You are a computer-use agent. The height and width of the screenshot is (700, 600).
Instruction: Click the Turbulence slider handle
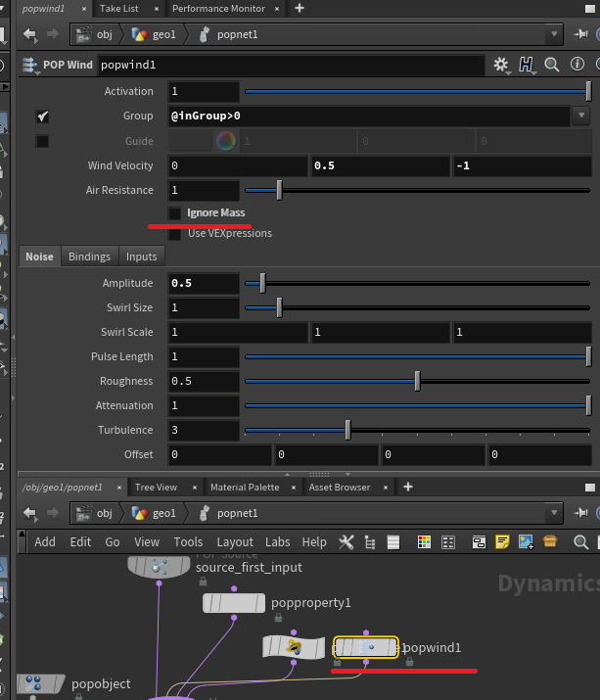tap(347, 431)
